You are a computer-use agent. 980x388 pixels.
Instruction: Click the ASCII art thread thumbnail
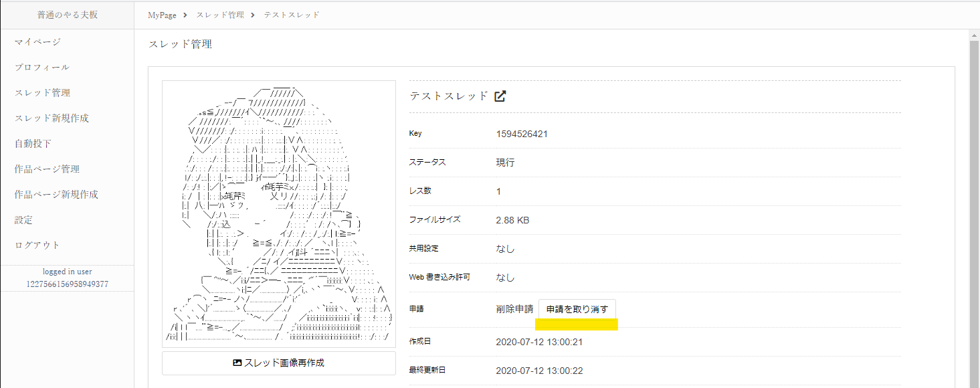pyautogui.click(x=278, y=214)
